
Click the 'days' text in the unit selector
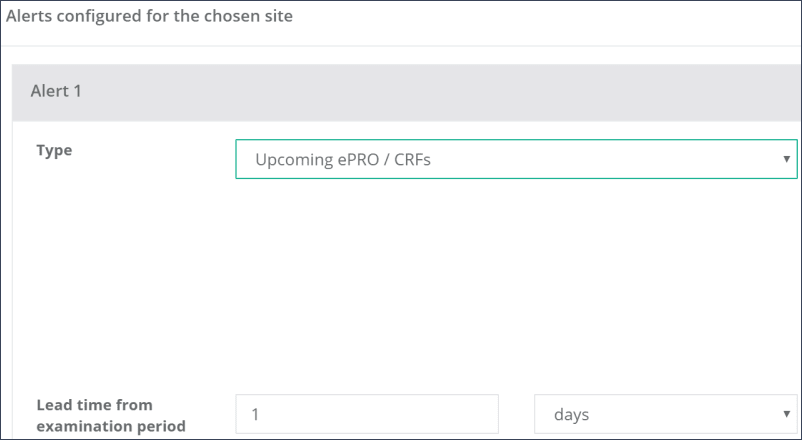click(x=571, y=414)
